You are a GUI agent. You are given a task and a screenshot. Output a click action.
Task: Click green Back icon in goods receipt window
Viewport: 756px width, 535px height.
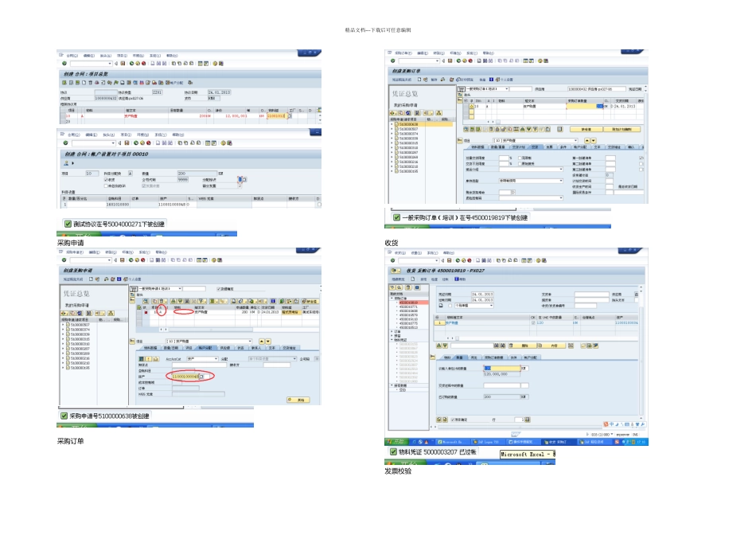click(x=458, y=260)
